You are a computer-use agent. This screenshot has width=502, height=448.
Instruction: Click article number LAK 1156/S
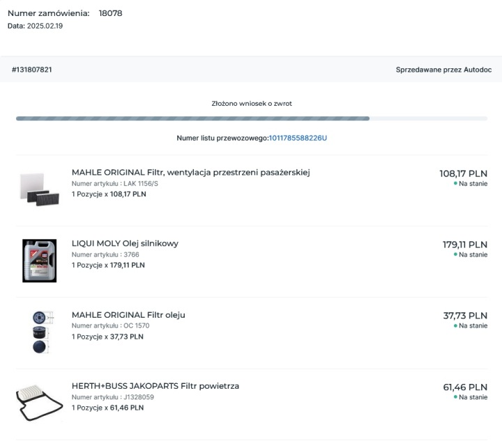pyautogui.click(x=141, y=184)
